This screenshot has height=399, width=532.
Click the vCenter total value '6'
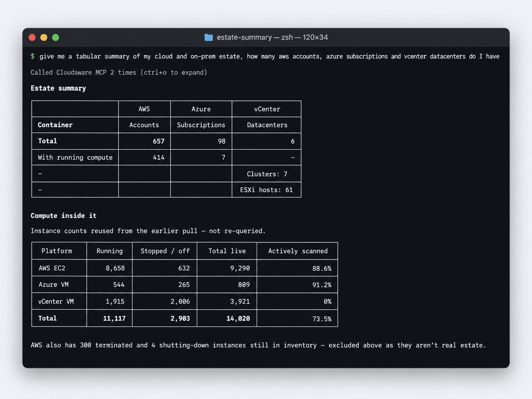[x=293, y=141]
